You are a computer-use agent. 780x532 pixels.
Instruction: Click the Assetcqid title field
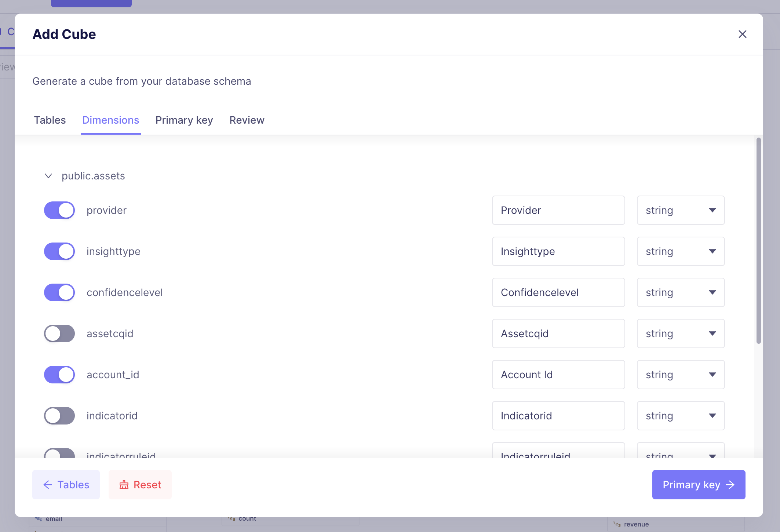coord(558,334)
